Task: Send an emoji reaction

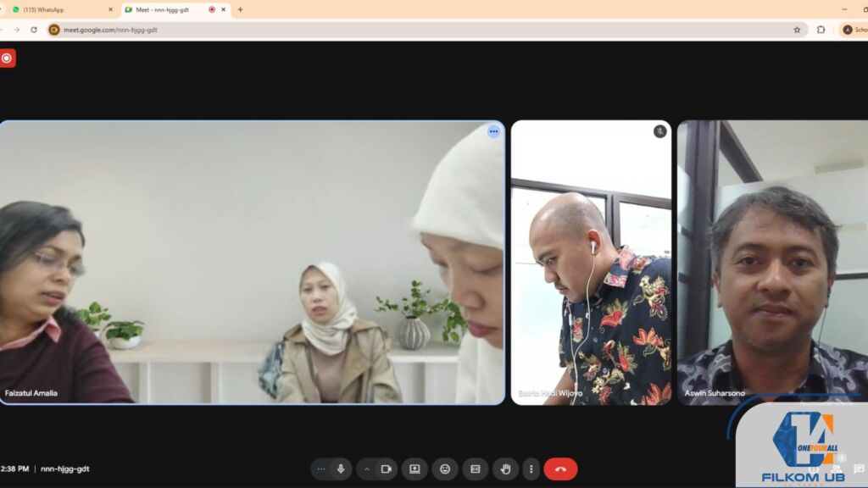Action: pos(444,469)
